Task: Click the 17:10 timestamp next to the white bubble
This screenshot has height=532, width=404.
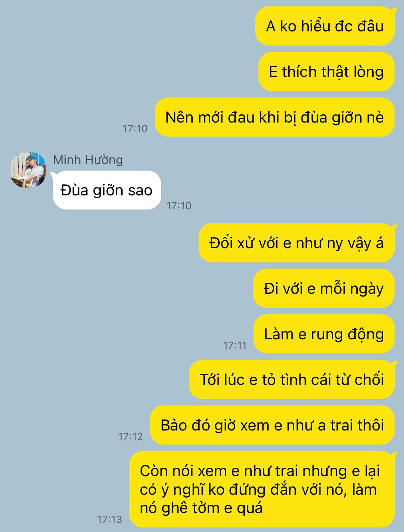Action: (179, 206)
